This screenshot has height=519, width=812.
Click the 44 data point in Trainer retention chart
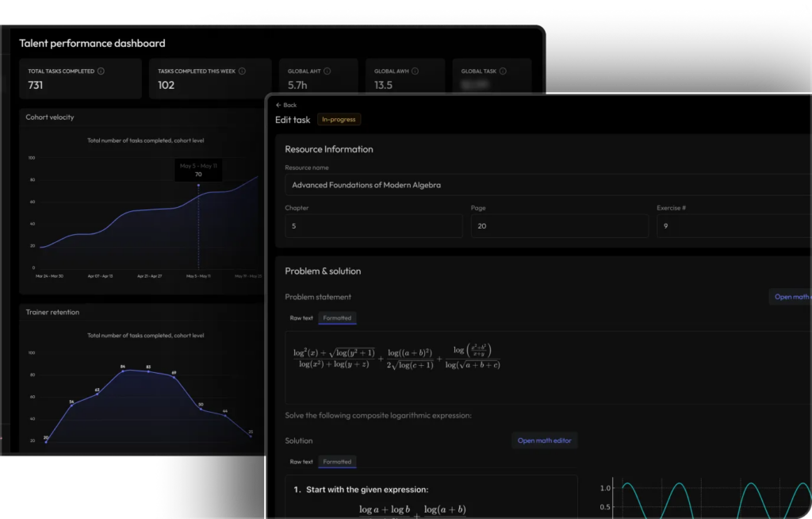tap(224, 415)
